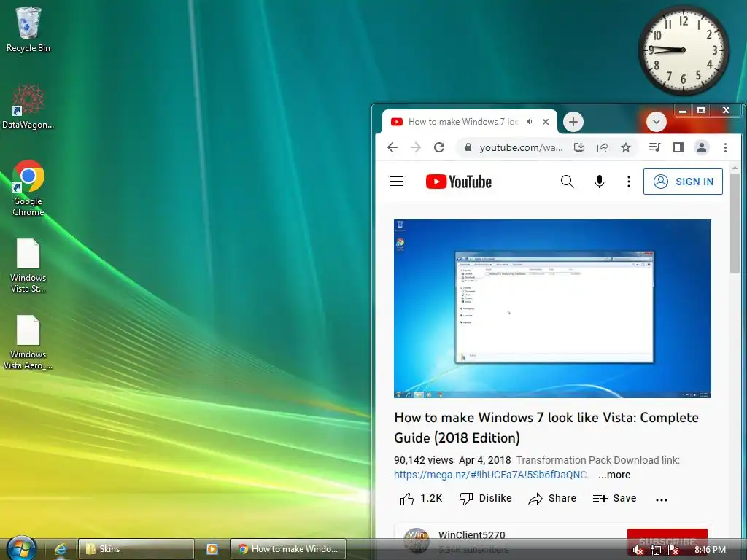Open Chrome side panel
Screen dimensions: 747x560
click(x=678, y=147)
